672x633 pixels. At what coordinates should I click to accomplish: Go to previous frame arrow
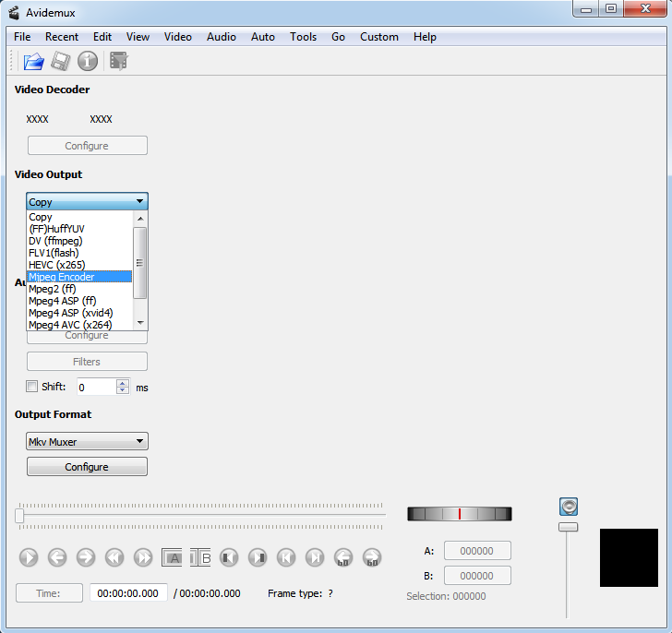(57, 557)
